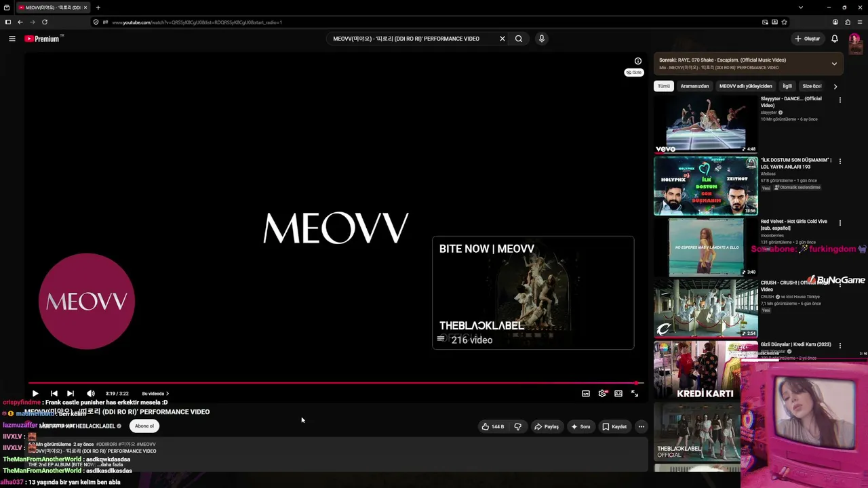Open the YouTube account avatar menu
The image size is (868, 488).
854,39
